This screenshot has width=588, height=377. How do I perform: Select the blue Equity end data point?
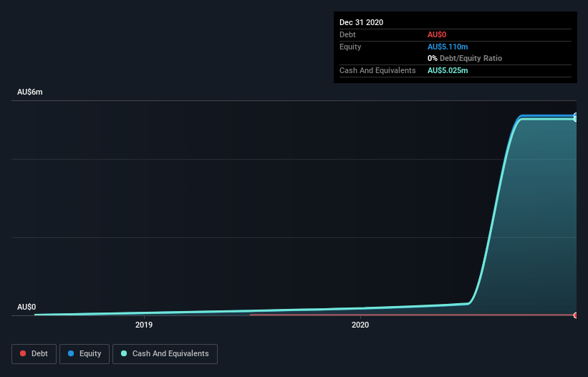click(x=576, y=115)
